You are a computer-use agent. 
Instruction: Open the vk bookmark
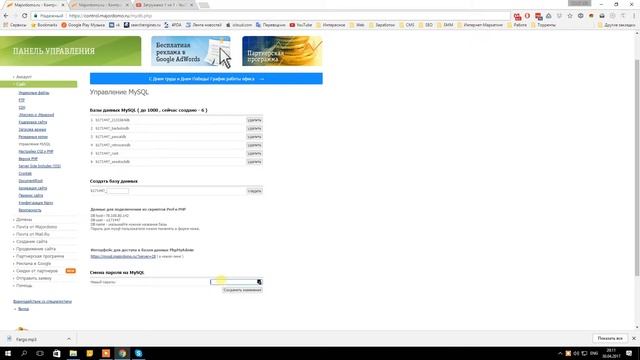click(114, 25)
